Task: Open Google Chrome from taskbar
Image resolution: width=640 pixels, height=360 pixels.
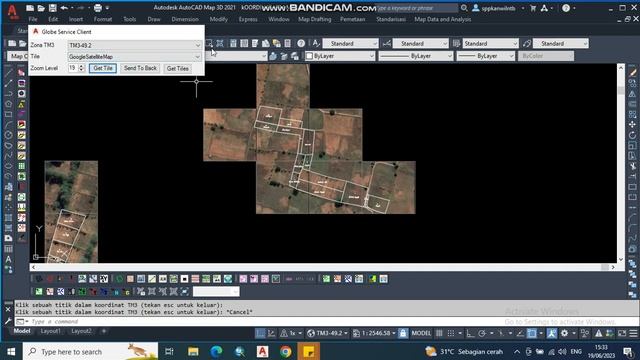Action: 286,351
